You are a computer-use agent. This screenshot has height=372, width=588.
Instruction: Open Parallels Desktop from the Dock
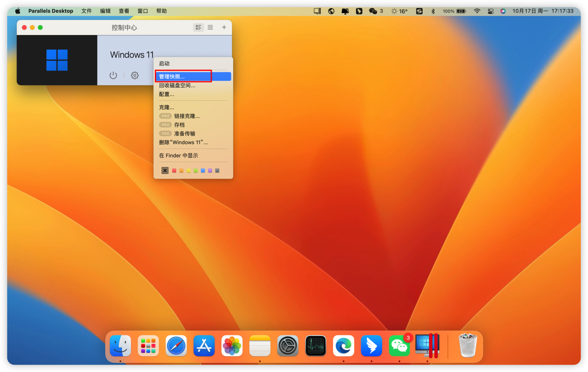tap(427, 346)
